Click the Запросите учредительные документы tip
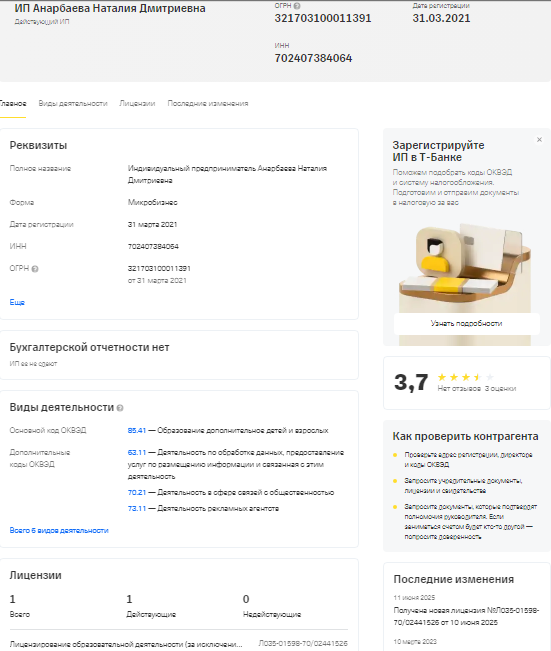 click(x=463, y=486)
